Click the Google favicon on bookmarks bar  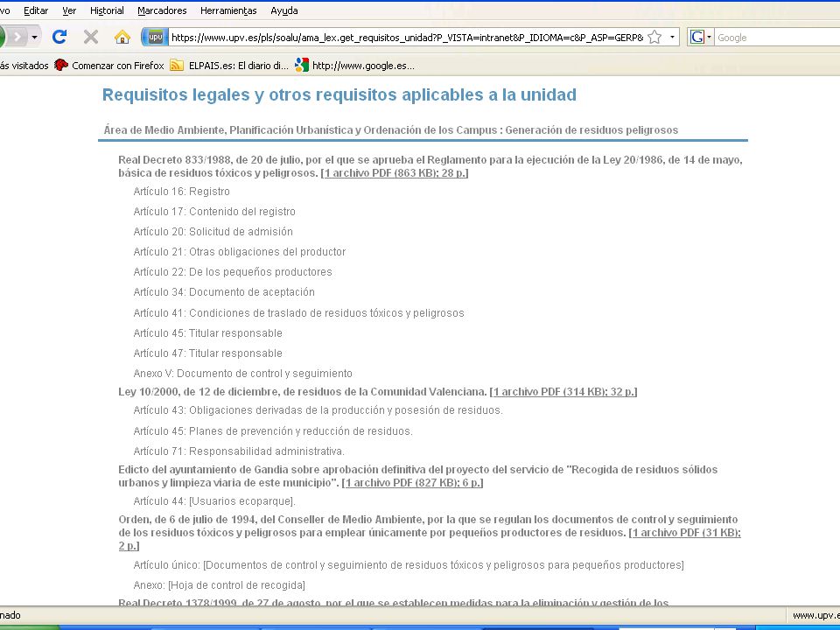(302, 66)
